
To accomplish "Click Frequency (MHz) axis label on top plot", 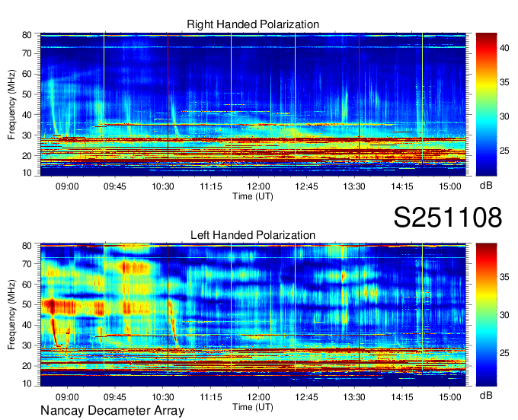I will [x=13, y=105].
